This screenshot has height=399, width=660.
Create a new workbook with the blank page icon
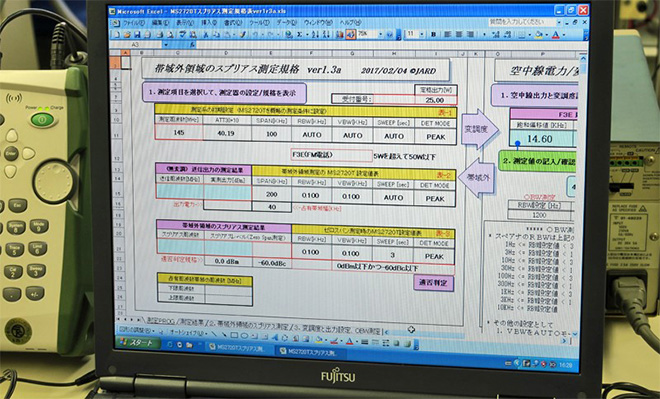coord(117,35)
